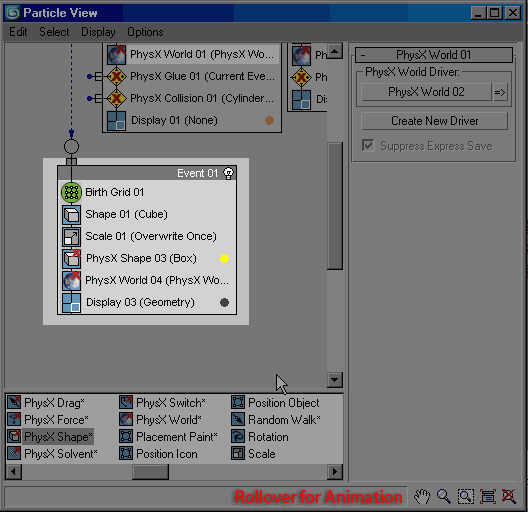Select Position Icon operator in depot
The height and width of the screenshot is (512, 528).
(x=158, y=454)
